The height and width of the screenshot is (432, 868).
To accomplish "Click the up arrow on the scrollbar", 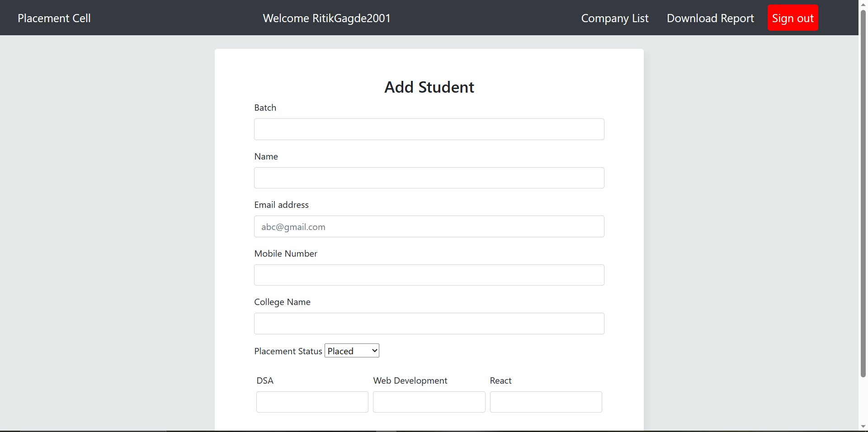I will click(x=863, y=4).
